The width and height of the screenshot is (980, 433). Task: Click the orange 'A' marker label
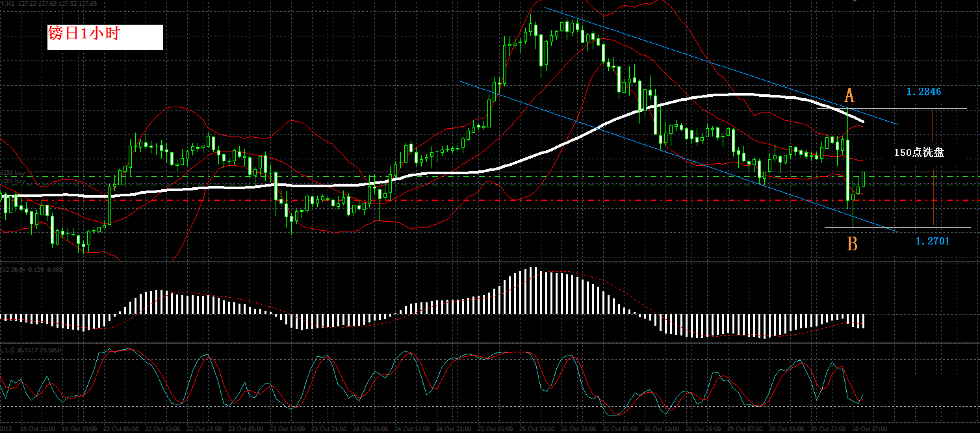tap(849, 96)
